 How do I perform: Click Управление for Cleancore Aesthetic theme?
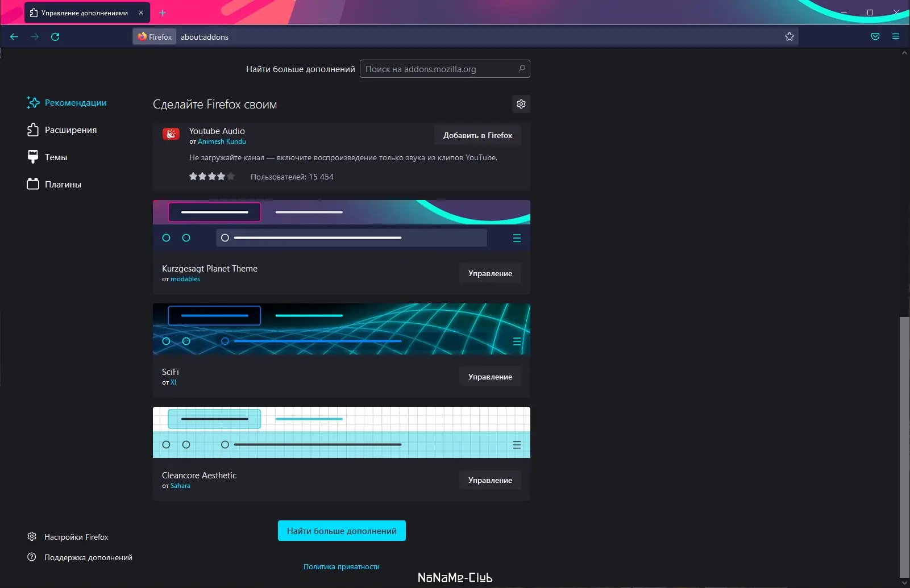coord(490,480)
